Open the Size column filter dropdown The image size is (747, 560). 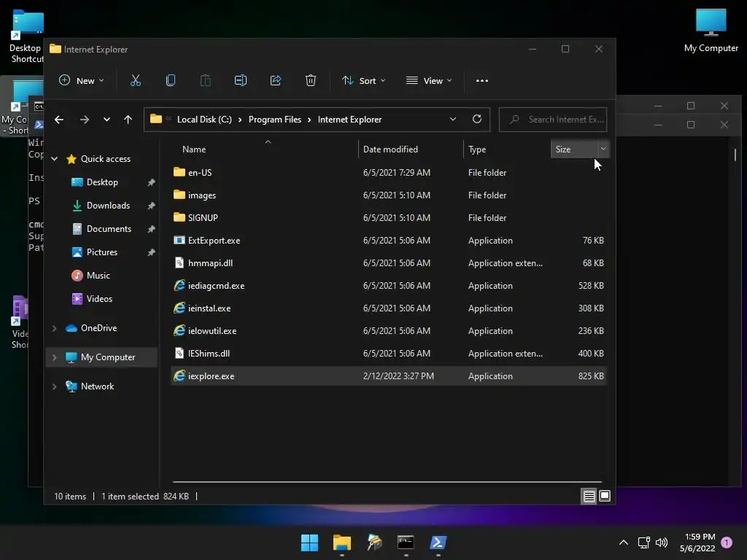[603, 149]
